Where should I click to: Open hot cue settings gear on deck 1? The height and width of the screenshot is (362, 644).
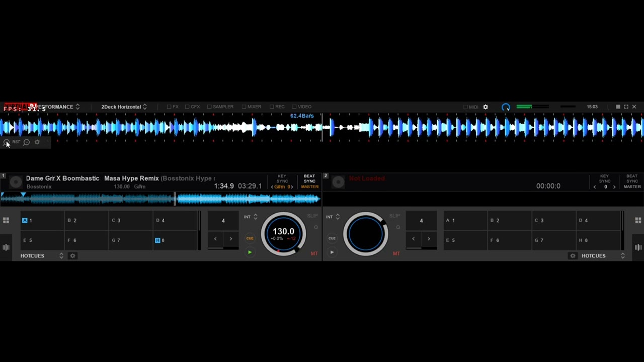click(72, 256)
